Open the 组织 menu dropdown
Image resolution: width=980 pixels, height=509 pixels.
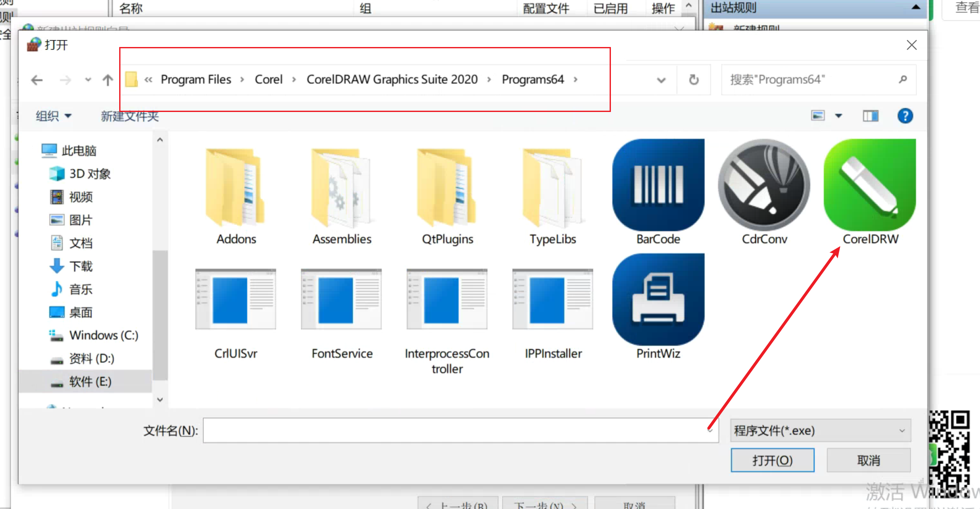pos(54,116)
